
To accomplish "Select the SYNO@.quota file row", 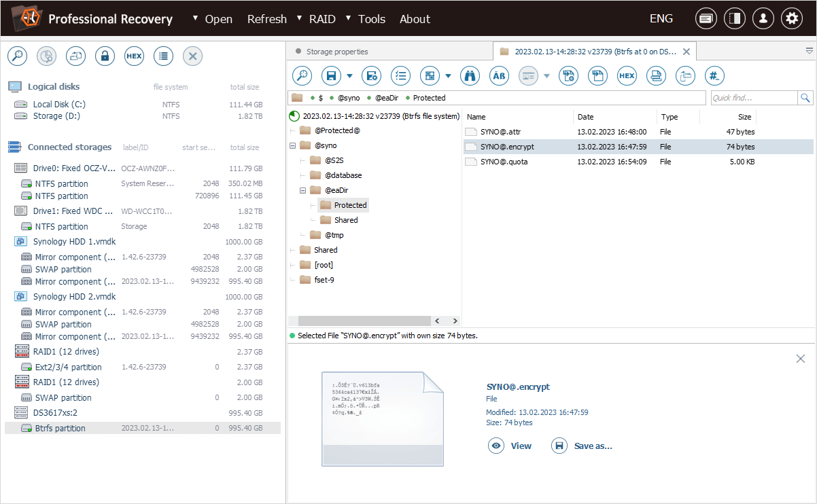I will 638,162.
